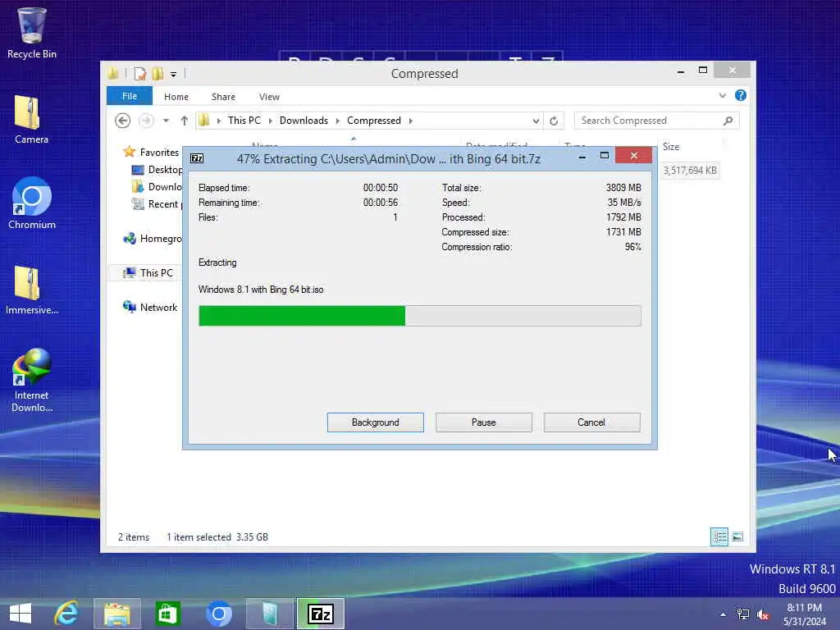This screenshot has height=630, width=840.
Task: Expand arrow after This PC breadcrumb
Action: 270,121
